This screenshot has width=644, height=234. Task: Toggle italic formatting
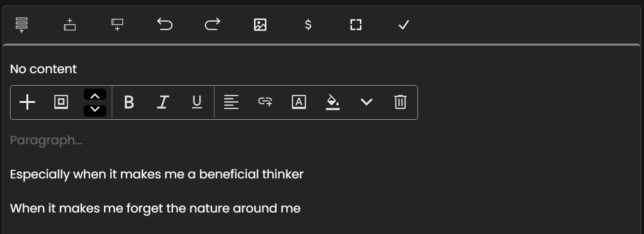[162, 102]
